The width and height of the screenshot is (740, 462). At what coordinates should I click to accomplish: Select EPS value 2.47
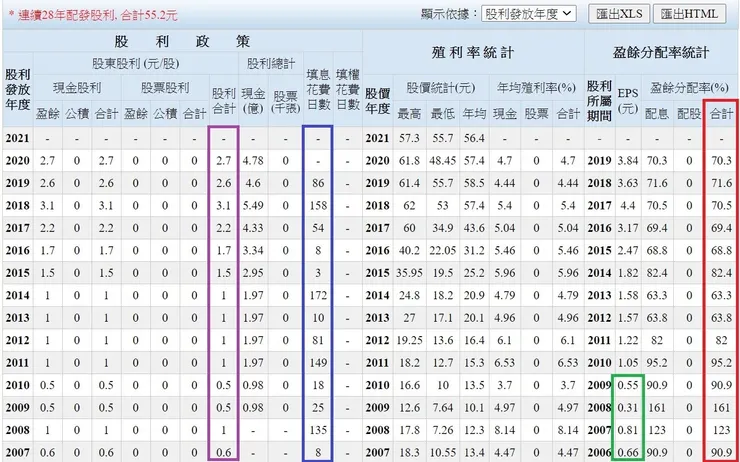628,251
